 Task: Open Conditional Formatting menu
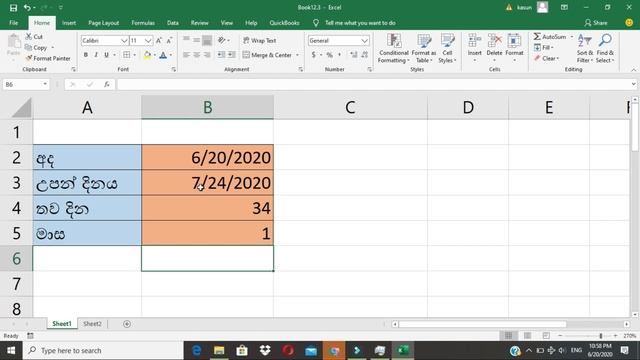click(393, 49)
